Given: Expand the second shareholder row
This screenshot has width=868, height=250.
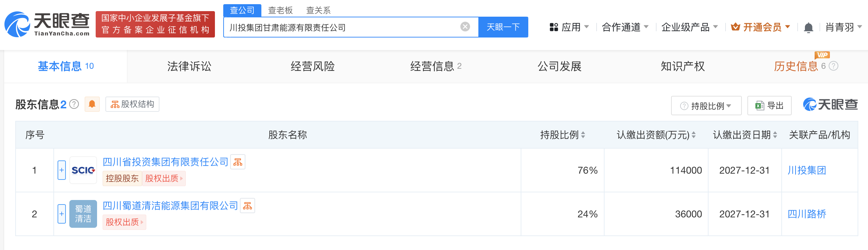Looking at the screenshot, I should pos(62,214).
